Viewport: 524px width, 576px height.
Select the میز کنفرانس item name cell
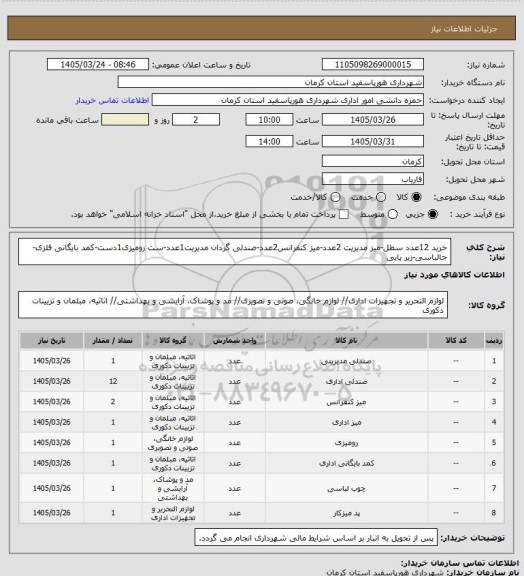pyautogui.click(x=346, y=402)
